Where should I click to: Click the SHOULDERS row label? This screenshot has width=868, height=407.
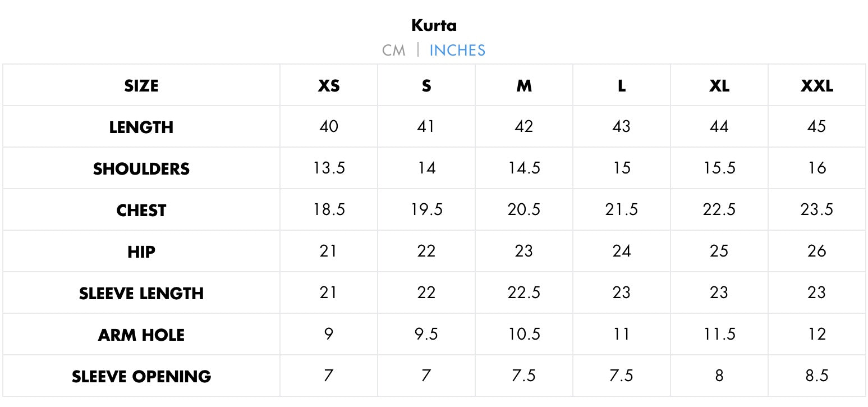pyautogui.click(x=141, y=169)
